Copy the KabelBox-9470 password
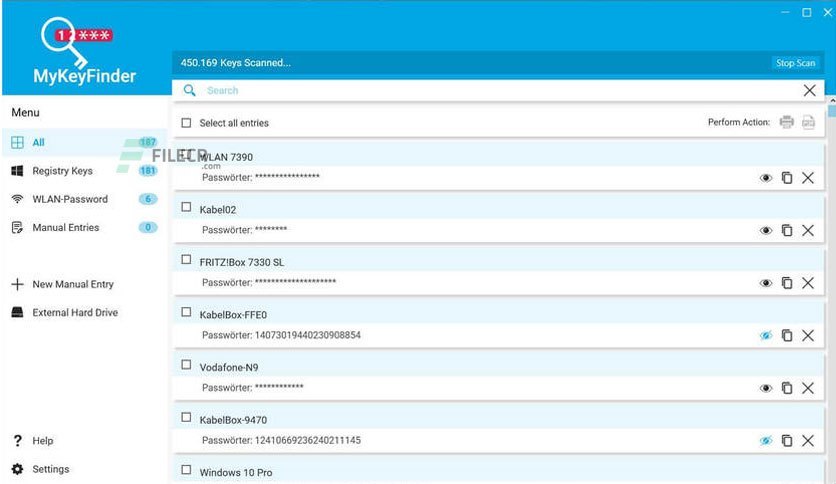Image resolution: width=836 pixels, height=484 pixels. (x=787, y=440)
